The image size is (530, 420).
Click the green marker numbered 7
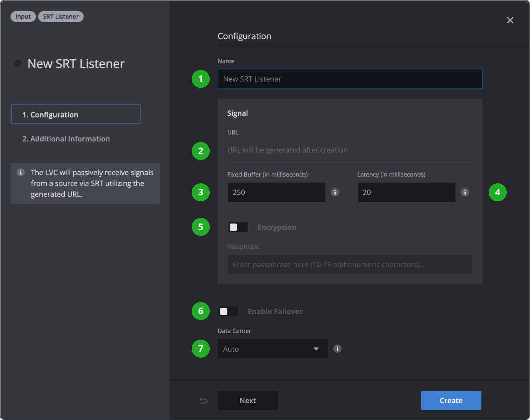[200, 349]
